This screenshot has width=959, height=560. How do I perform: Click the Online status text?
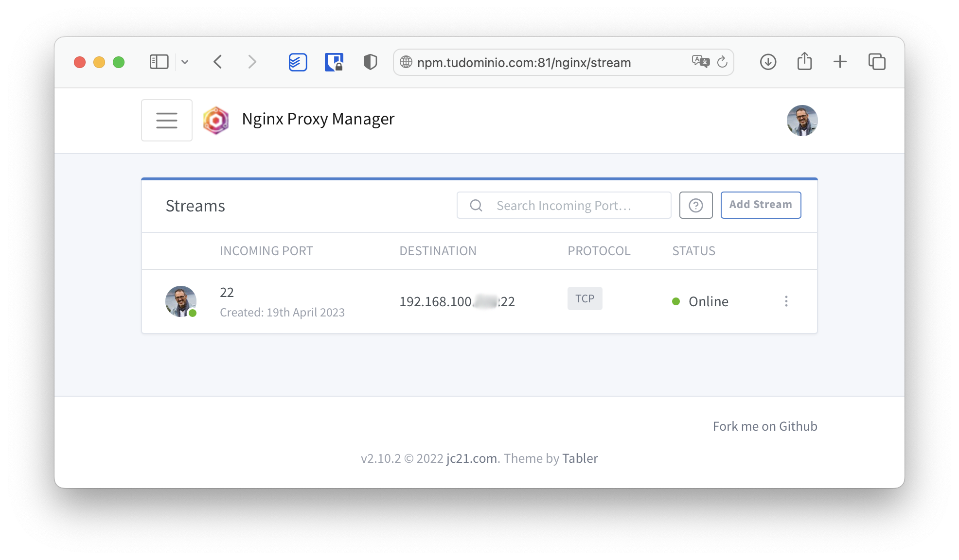pos(709,301)
